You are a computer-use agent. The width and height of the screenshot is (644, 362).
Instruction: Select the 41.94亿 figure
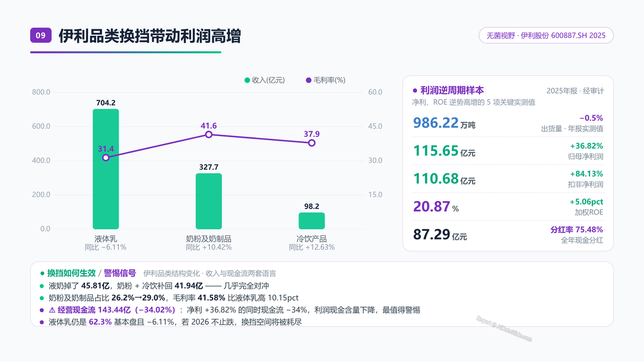[x=190, y=286]
